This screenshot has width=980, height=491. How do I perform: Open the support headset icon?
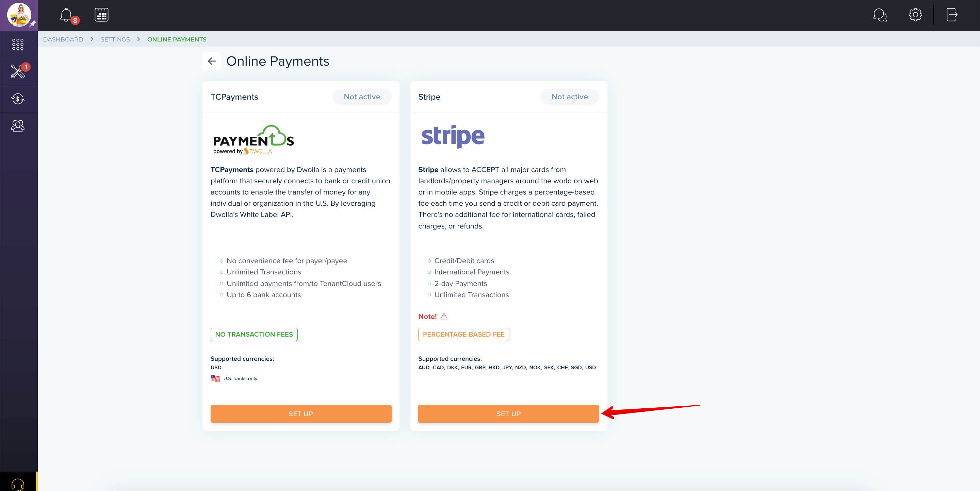pos(18,484)
